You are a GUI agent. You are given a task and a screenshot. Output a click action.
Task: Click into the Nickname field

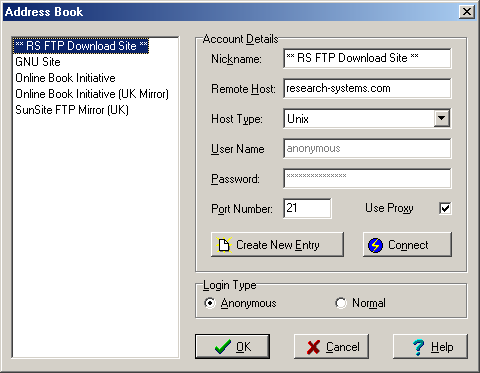point(367,58)
